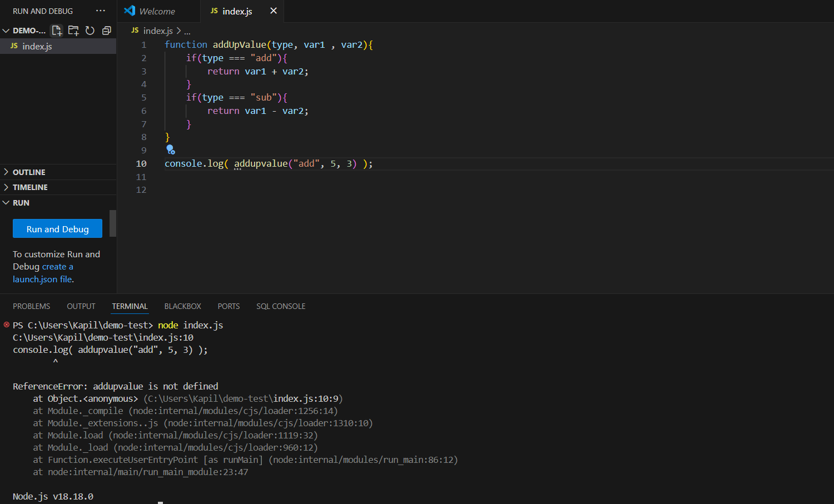Click line number 12 in the gutter
Screen dimensions: 834x504
(x=141, y=190)
